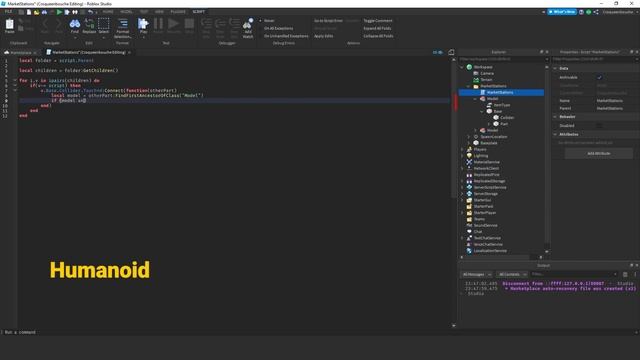Click the Properties filter input field
Image resolution: width=640 pixels, height=360 pixels.
pos(594,60)
